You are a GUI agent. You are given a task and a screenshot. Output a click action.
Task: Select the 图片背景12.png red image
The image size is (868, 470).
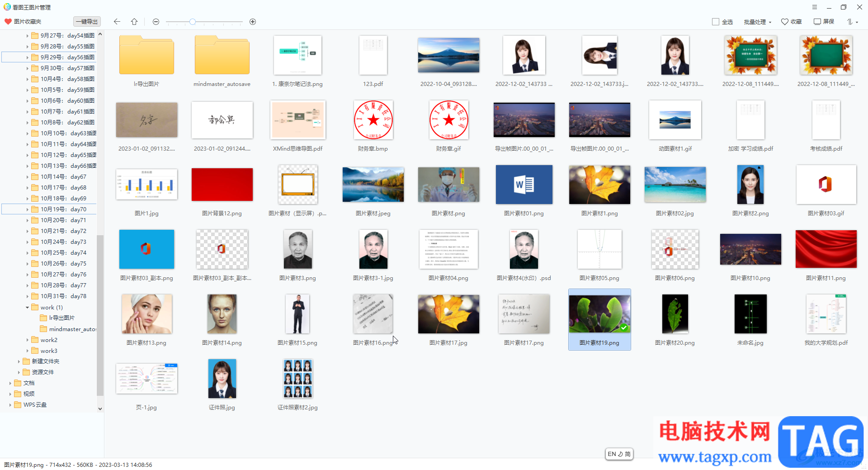pos(222,185)
